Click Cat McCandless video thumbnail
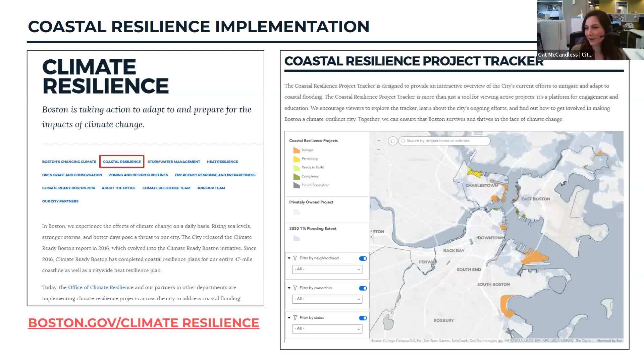 pos(590,30)
